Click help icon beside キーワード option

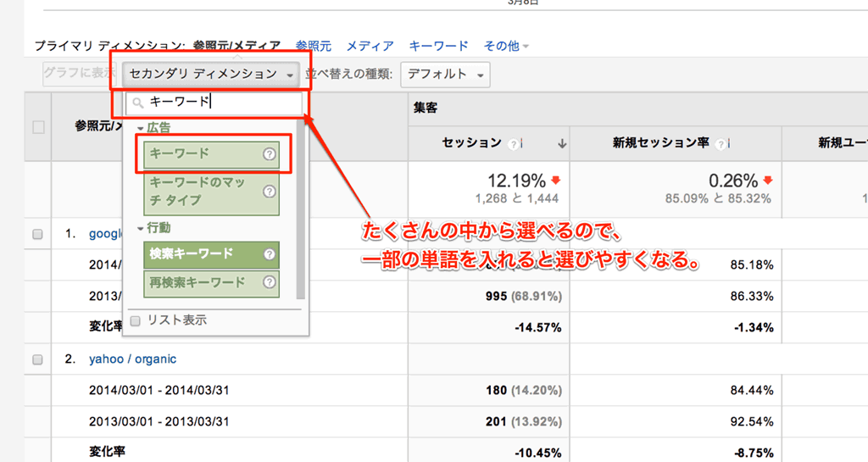tap(269, 154)
